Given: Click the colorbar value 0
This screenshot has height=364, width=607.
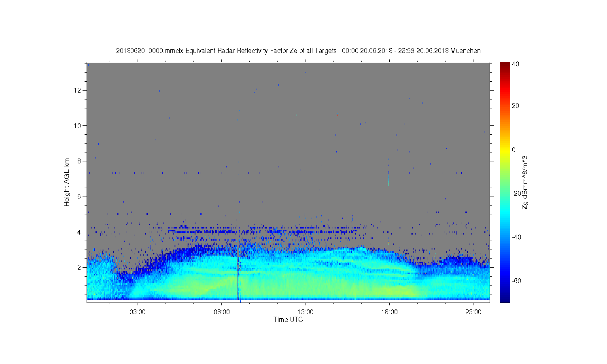Looking at the screenshot, I should pos(514,150).
